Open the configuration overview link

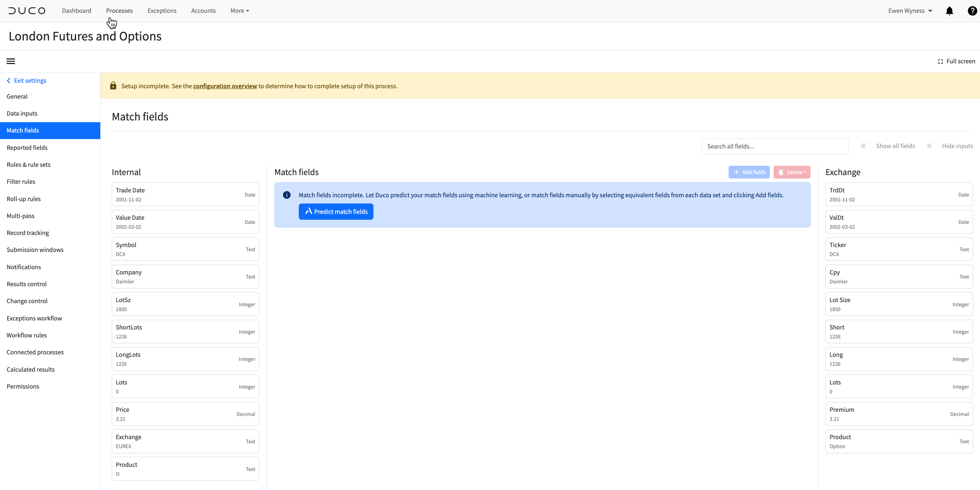tap(225, 86)
